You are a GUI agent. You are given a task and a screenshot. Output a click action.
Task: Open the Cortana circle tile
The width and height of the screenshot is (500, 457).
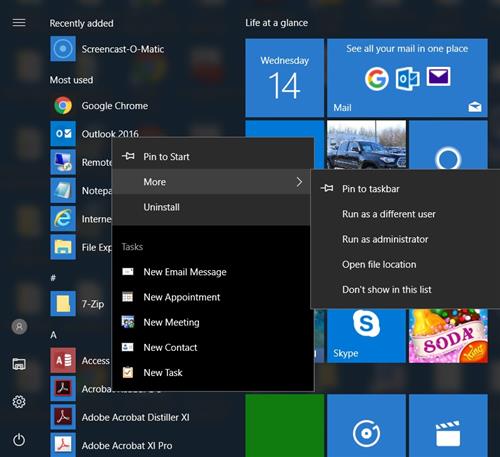pyautogui.click(x=448, y=145)
